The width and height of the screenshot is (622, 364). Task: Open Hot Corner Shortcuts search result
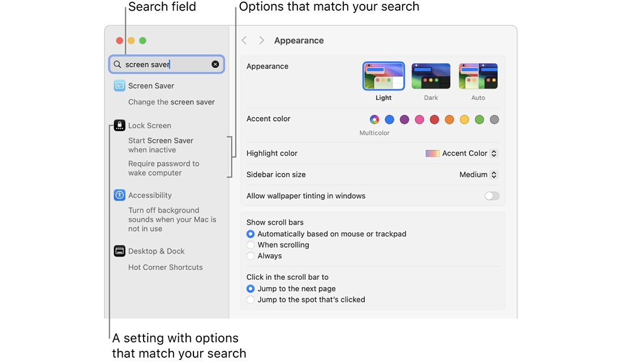click(165, 267)
